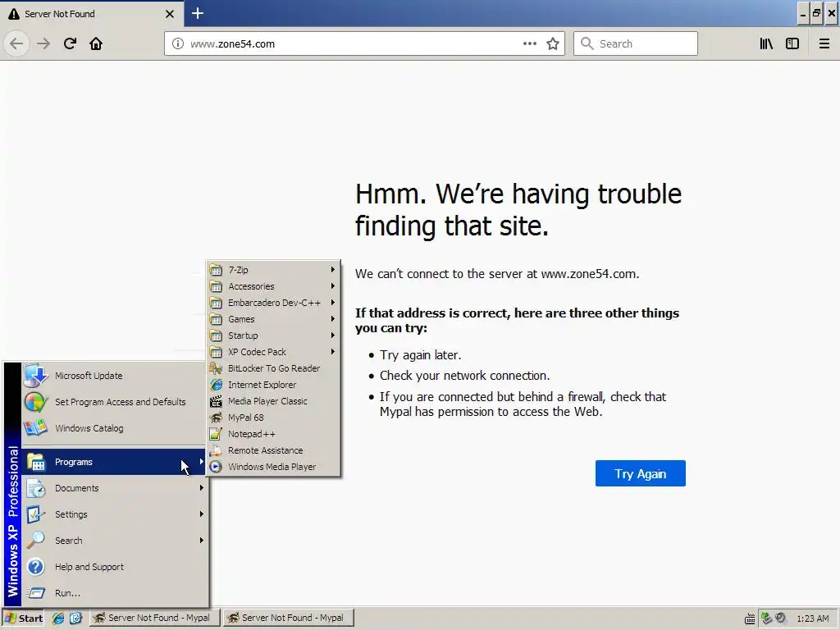Open Set Program Access and Defaults
The image size is (840, 630).
point(115,402)
